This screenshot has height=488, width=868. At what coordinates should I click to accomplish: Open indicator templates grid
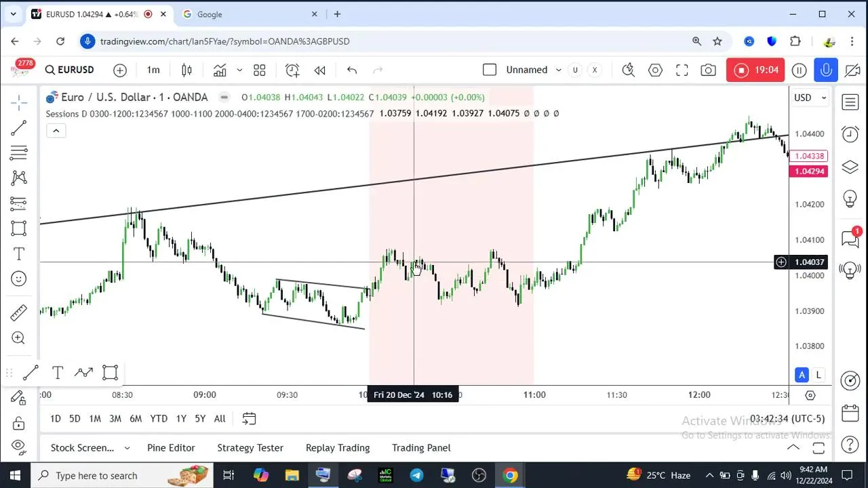click(x=260, y=70)
